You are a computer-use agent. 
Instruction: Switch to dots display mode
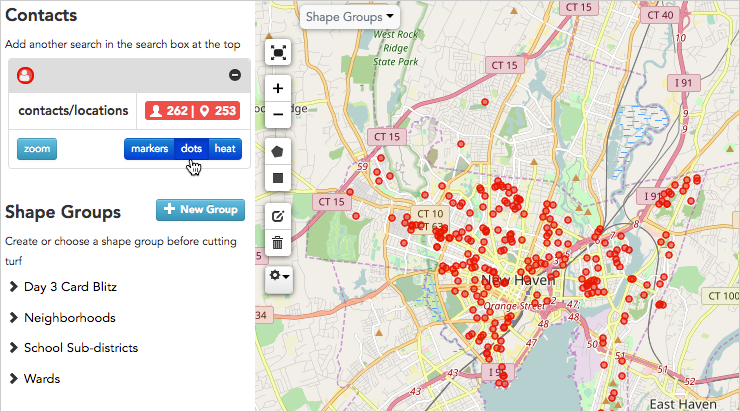pyautogui.click(x=191, y=149)
